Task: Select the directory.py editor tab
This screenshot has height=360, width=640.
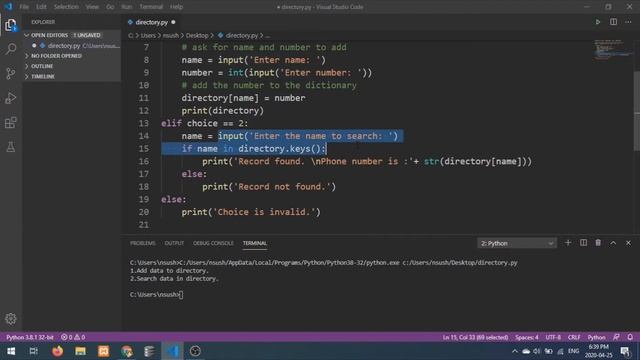Action: tap(151, 22)
